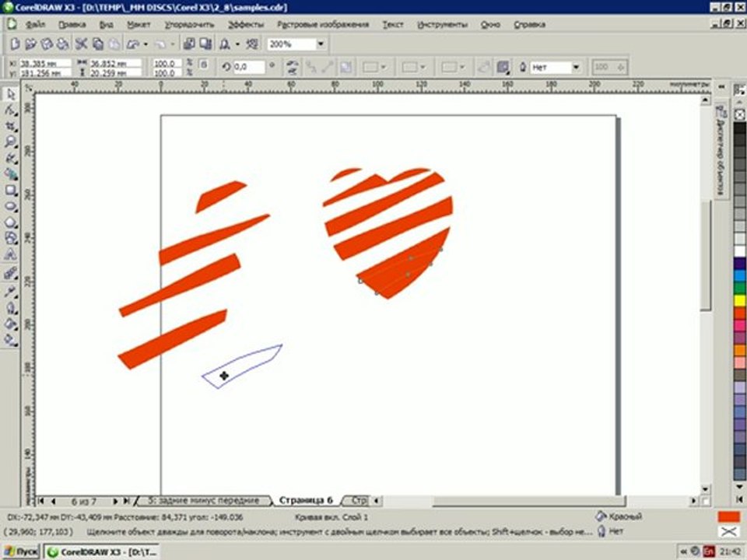
Task: Click the rotation angle input field
Action: [249, 67]
